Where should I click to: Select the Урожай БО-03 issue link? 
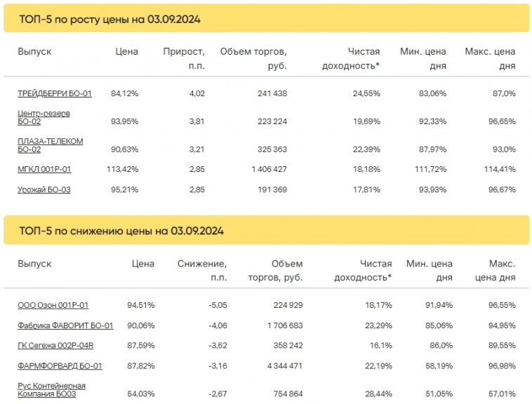(x=44, y=189)
